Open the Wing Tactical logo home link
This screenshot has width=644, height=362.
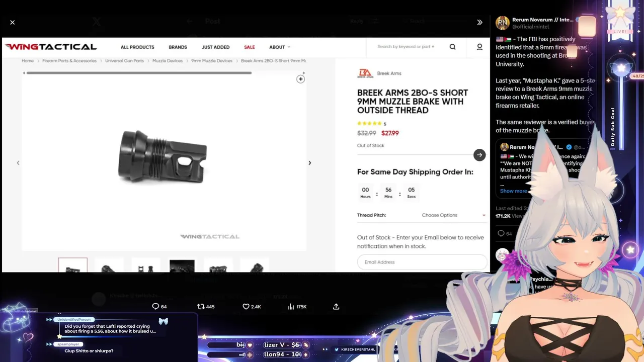pos(51,47)
